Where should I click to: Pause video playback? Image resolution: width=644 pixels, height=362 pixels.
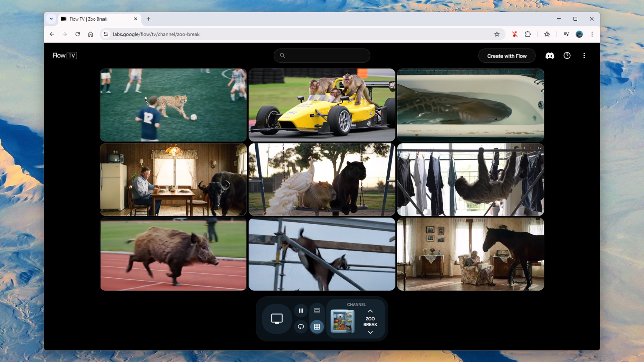pyautogui.click(x=301, y=311)
